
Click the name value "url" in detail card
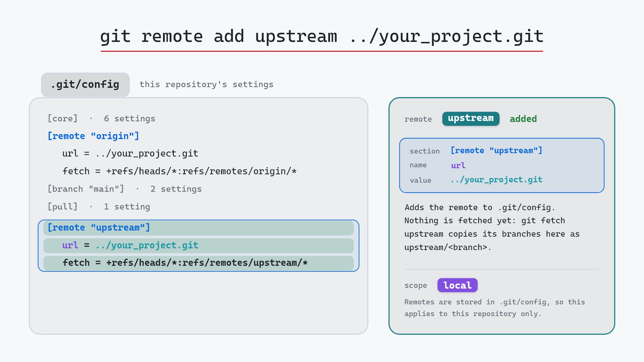tap(458, 166)
